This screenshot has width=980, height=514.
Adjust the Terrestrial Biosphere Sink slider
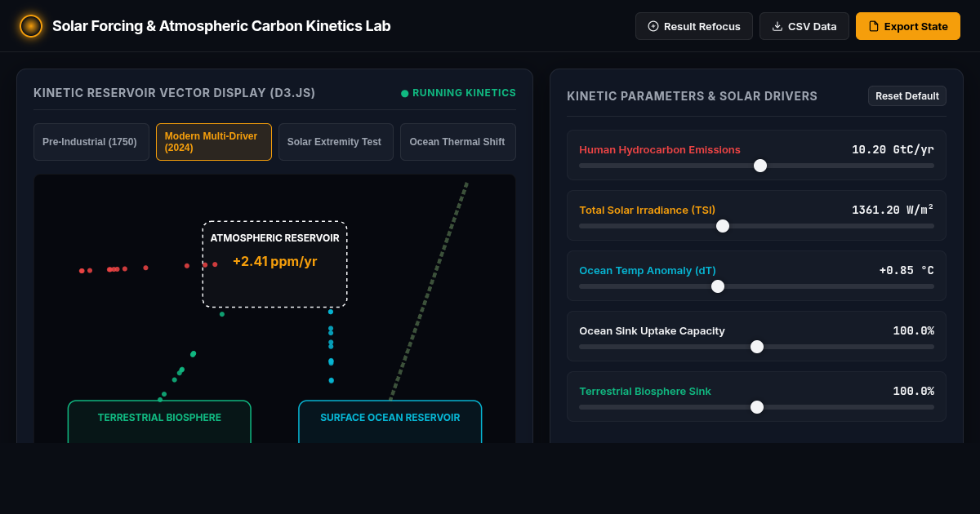pyautogui.click(x=756, y=407)
